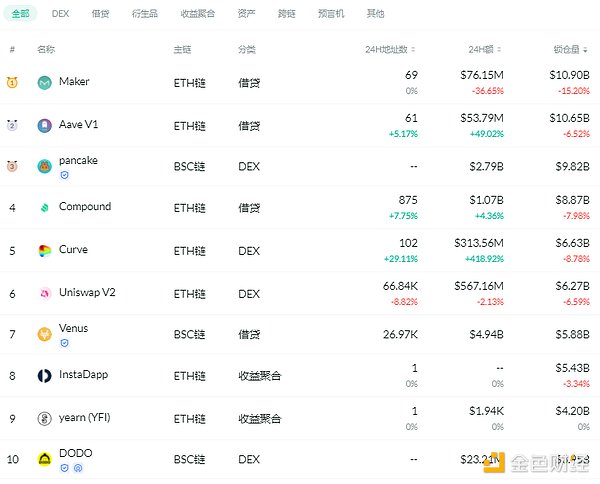
Task: Sort by 24H地址数 column
Action: click(390, 49)
